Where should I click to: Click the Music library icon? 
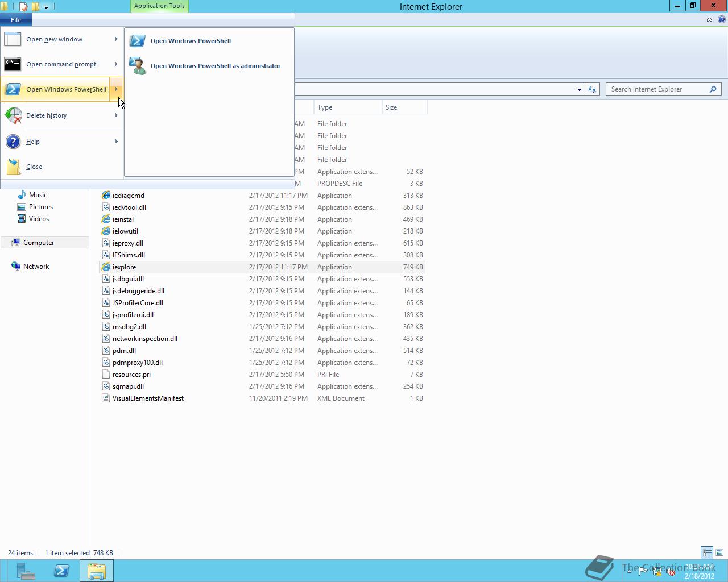22,195
